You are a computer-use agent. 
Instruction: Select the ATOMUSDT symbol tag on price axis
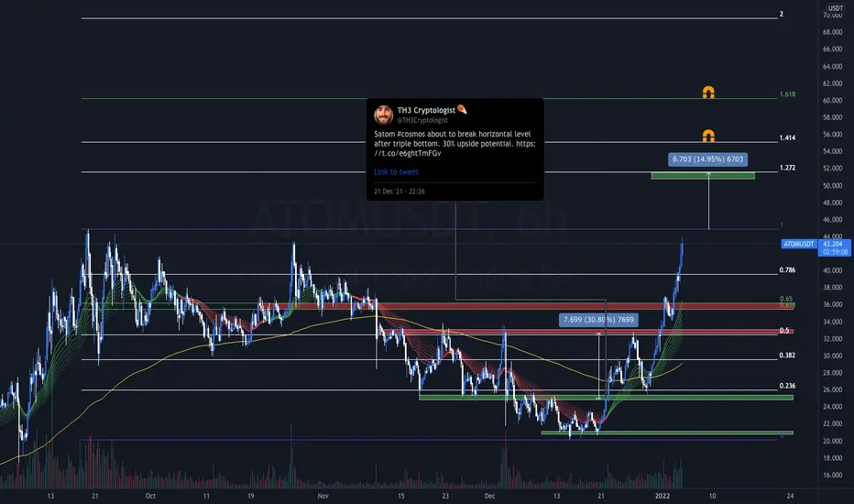click(799, 244)
